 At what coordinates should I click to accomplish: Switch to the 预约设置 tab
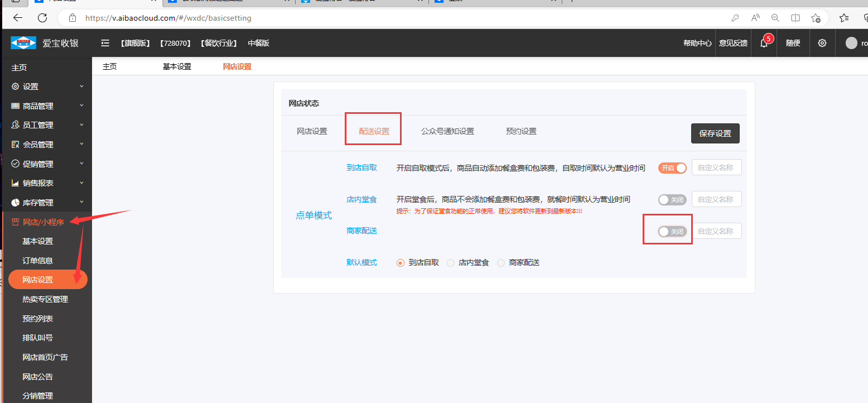[521, 132]
